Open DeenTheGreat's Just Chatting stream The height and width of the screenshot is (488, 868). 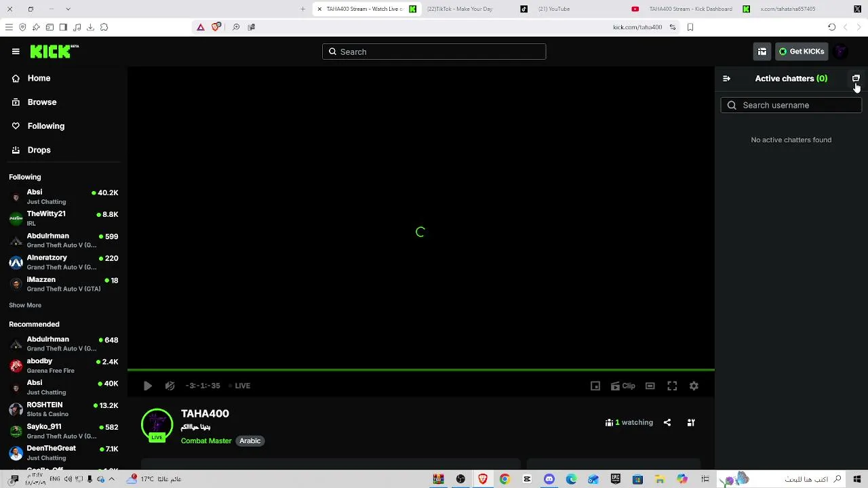pyautogui.click(x=64, y=453)
